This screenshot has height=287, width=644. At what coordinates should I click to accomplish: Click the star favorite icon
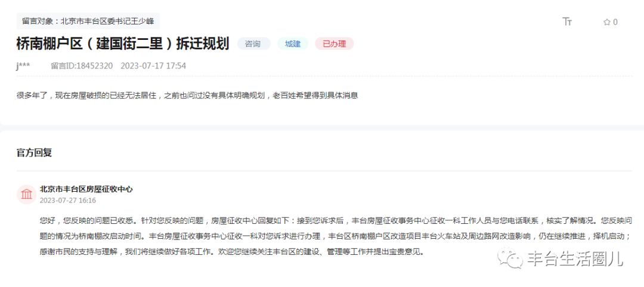click(x=606, y=22)
